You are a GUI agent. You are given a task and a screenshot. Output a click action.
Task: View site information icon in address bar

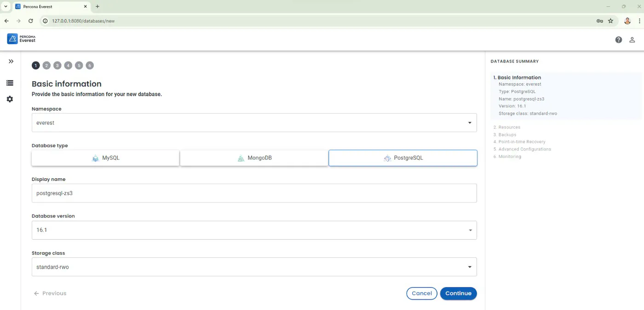[x=46, y=21]
